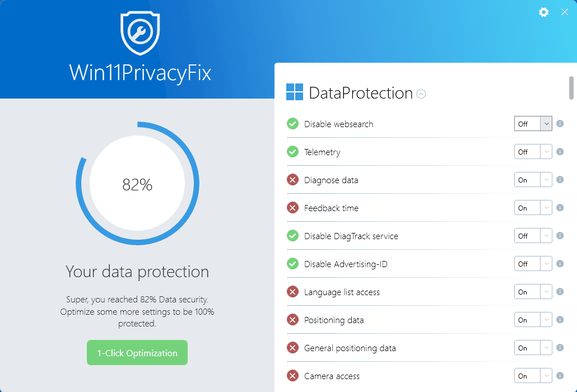Click the green check for Disable websearch
Viewport: 577px width, 392px height.
coord(292,124)
